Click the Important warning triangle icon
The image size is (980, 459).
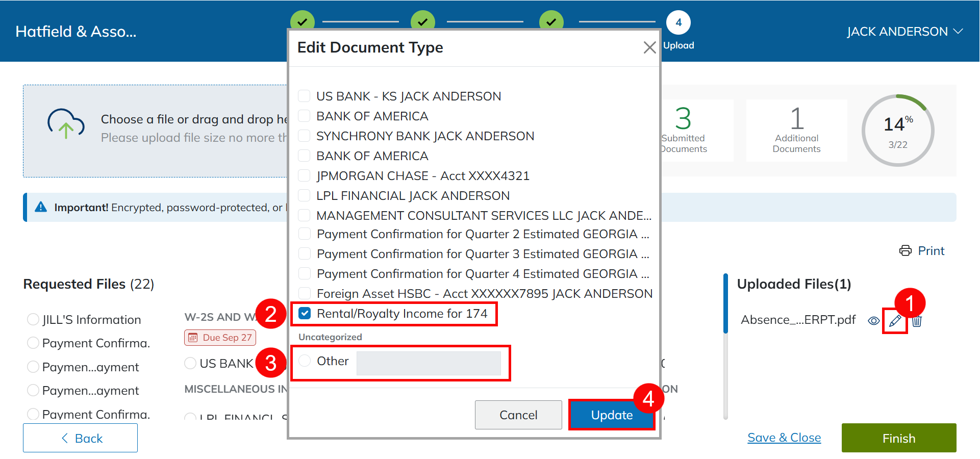[41, 207]
